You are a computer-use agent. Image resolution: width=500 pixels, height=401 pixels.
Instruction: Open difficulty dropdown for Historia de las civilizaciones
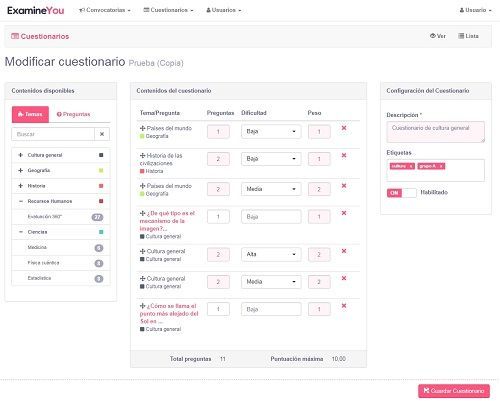point(271,159)
